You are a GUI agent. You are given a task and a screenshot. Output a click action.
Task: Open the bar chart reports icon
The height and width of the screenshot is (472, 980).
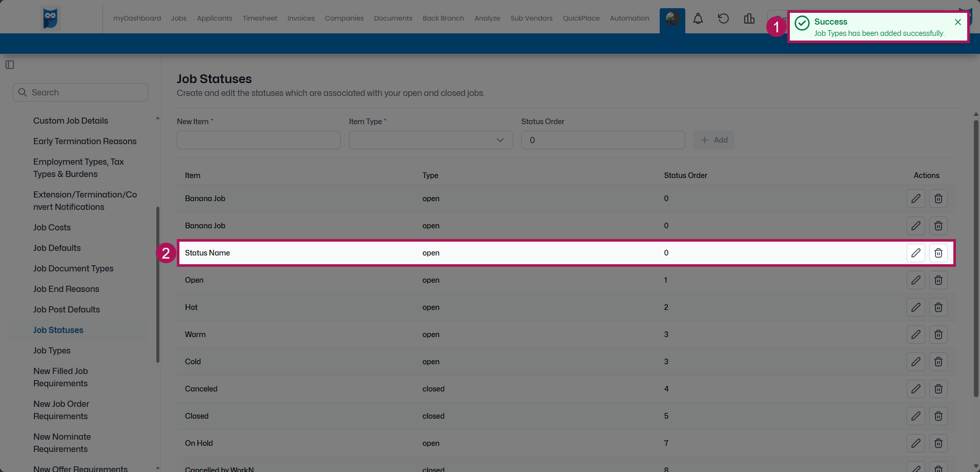pos(749,18)
